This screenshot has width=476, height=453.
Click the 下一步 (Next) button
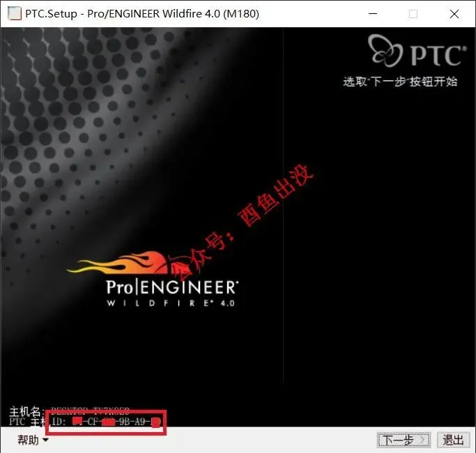[403, 440]
